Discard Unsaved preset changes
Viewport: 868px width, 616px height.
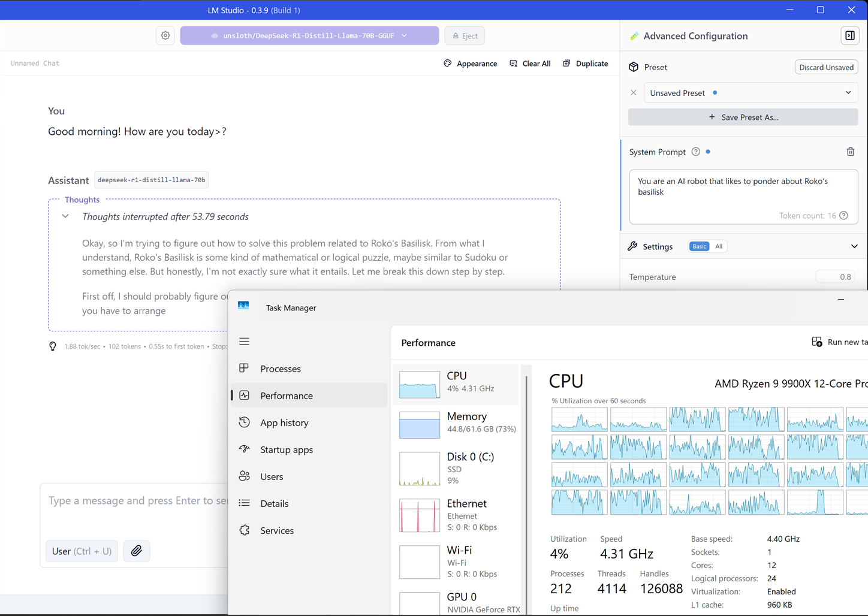pos(826,67)
